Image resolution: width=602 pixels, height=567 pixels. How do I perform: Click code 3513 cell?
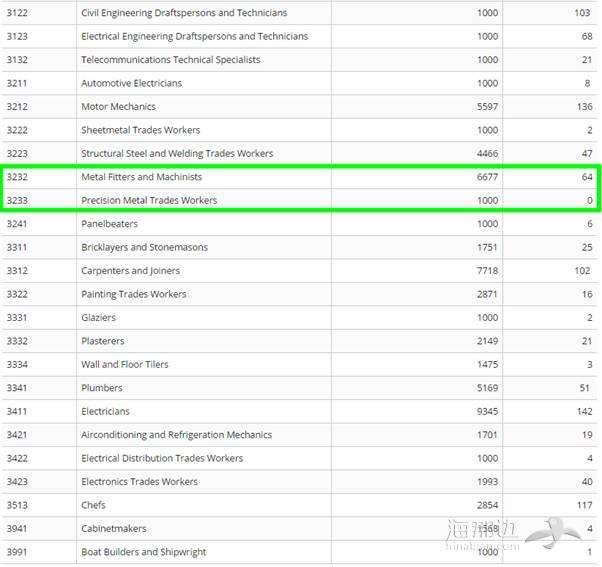[17, 504]
